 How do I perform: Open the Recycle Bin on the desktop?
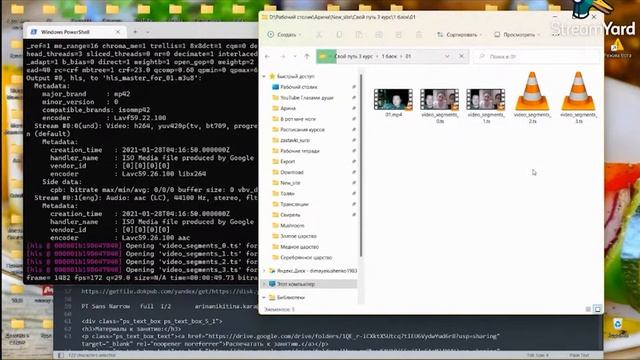coord(618,328)
